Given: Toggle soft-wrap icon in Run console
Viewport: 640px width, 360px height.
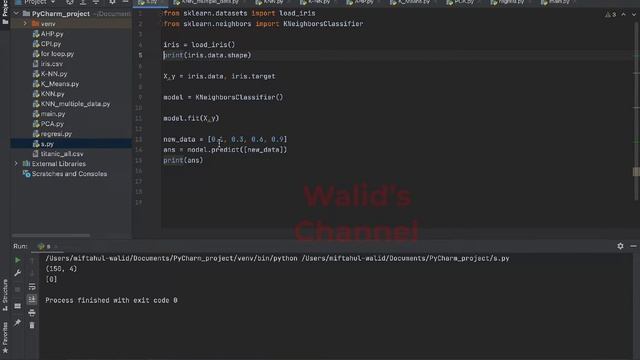Looking at the screenshot, I should pyautogui.click(x=32, y=287).
